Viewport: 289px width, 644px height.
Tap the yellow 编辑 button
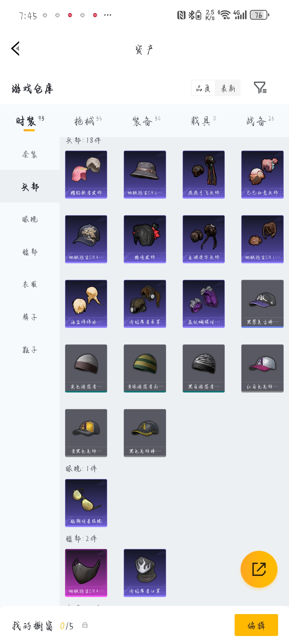256,625
